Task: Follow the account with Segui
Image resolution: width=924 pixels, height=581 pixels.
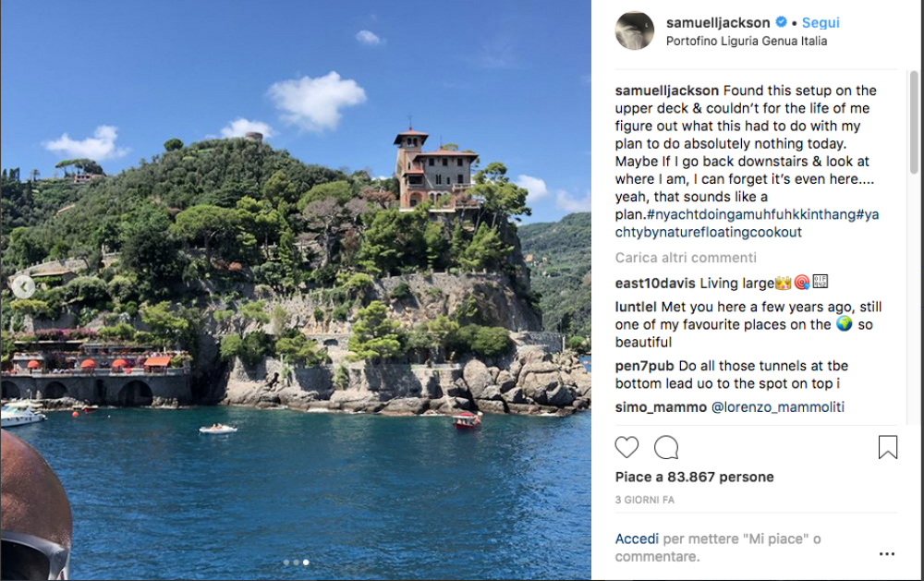Action: pos(821,22)
